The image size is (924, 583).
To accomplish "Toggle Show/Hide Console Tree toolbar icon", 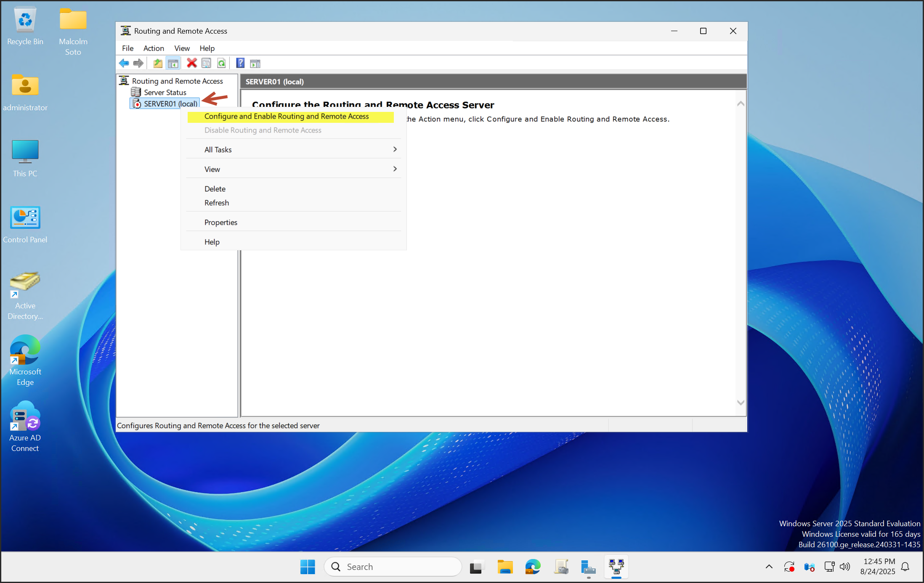I will 173,63.
